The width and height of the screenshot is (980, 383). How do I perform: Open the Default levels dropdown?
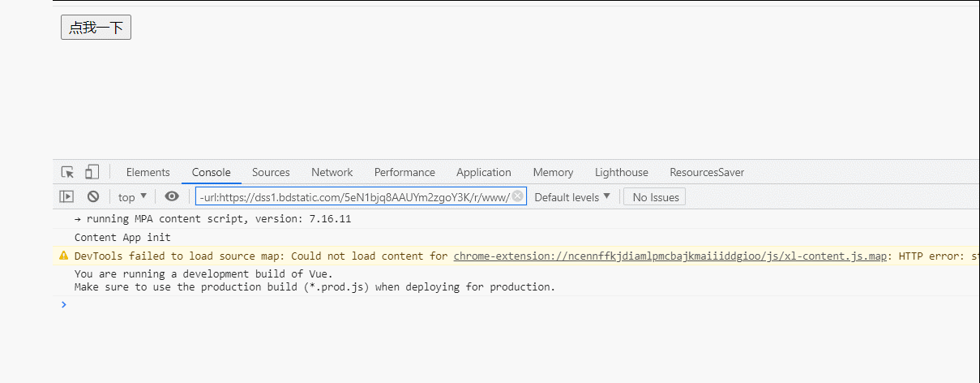572,197
